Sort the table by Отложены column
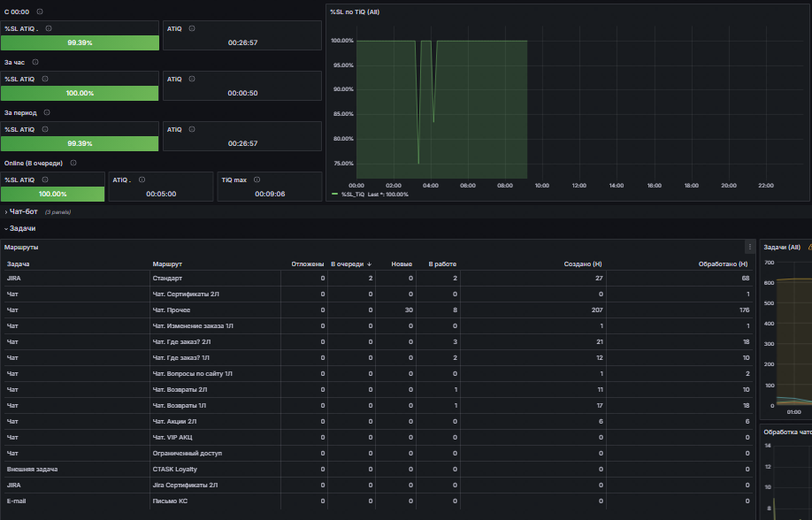This screenshot has width=812, height=520. point(308,264)
